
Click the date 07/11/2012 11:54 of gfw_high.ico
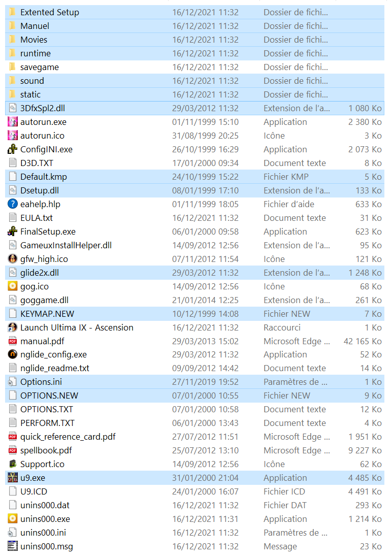point(205,258)
